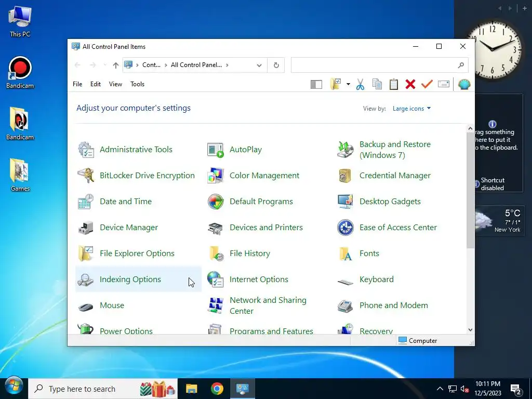Click the scrollbar up arrow

[470, 129]
